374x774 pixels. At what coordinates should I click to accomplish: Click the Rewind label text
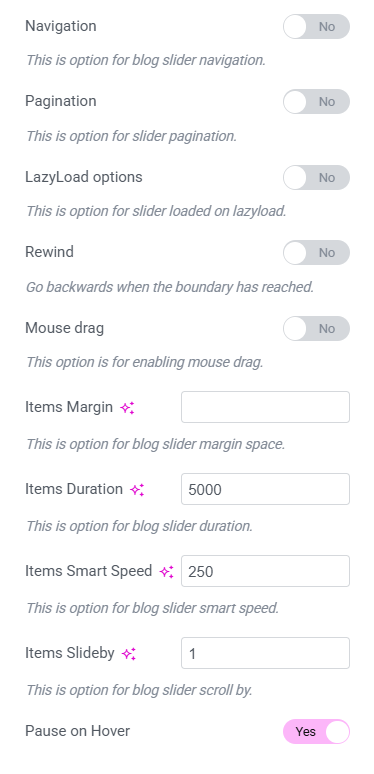pos(49,252)
